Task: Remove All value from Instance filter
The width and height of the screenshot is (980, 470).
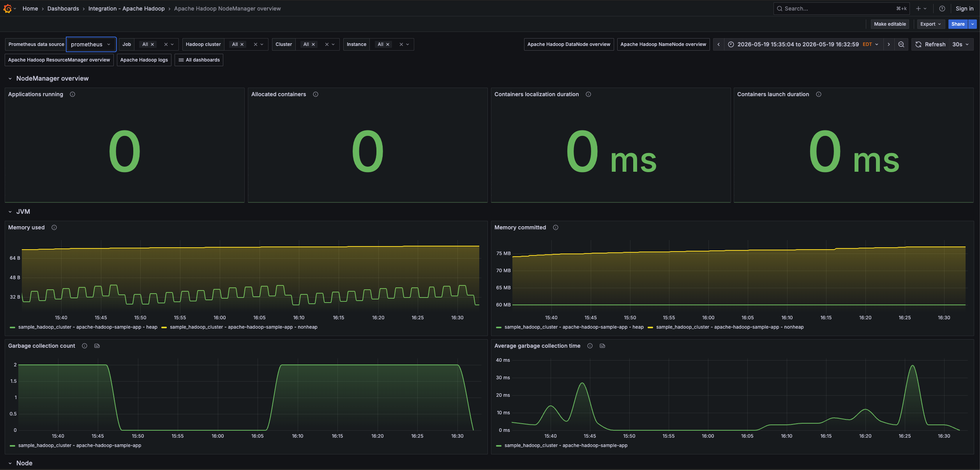Action: click(388, 44)
